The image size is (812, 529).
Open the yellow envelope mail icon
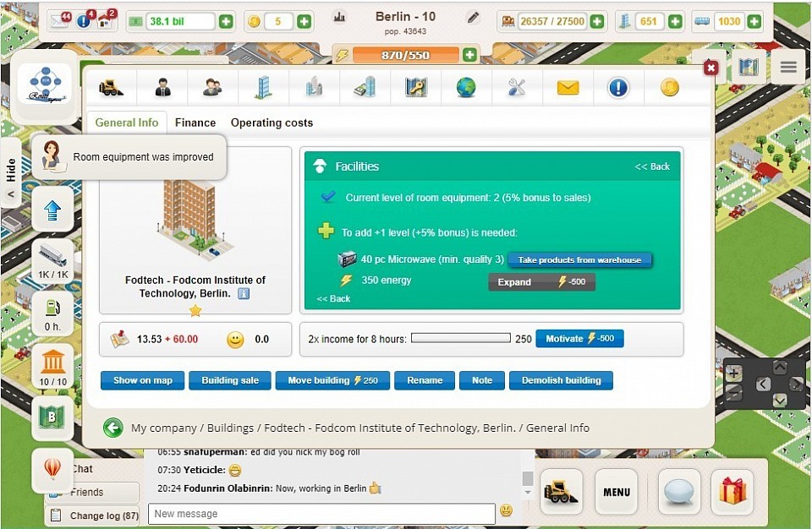point(568,88)
